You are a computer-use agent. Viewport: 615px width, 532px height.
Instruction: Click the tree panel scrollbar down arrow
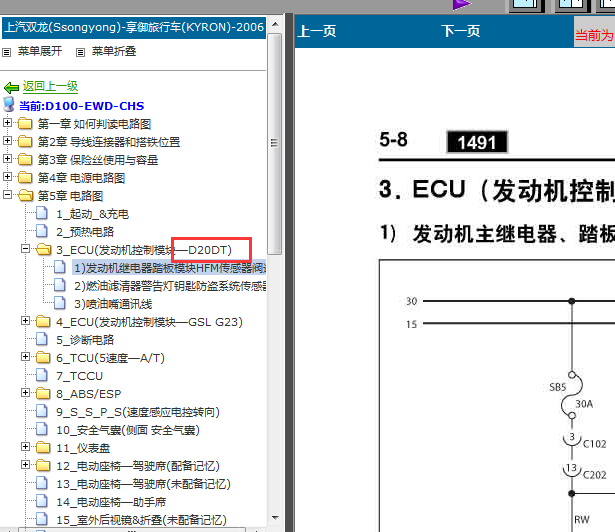[x=275, y=518]
